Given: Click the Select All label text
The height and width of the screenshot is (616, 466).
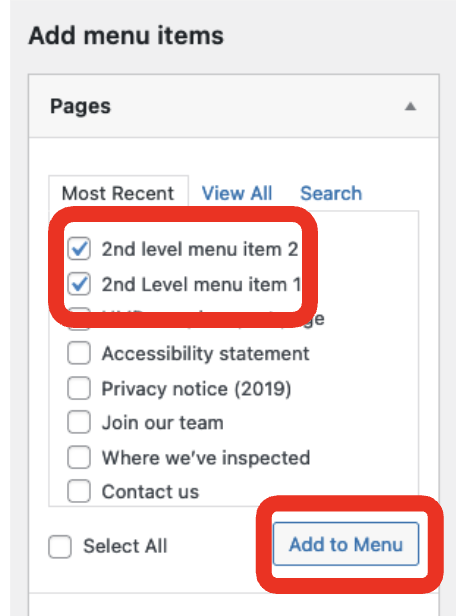Looking at the screenshot, I should (125, 546).
